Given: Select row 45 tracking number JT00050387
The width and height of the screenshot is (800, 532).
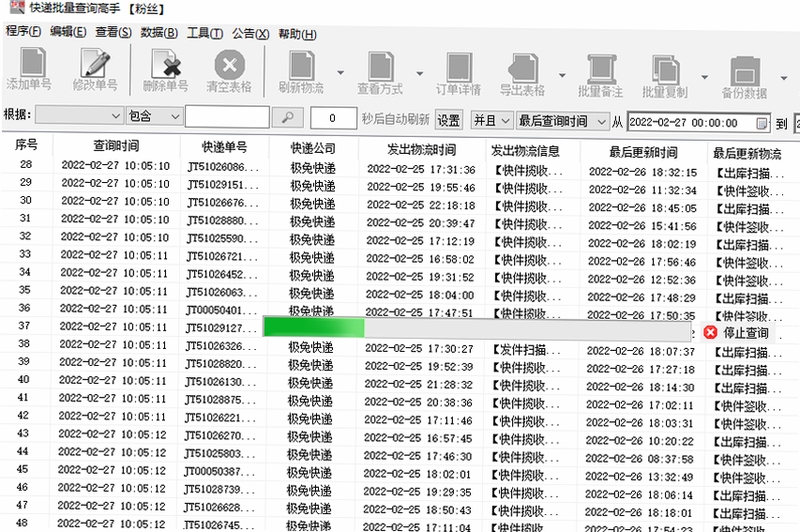Looking at the screenshot, I should (x=219, y=472).
